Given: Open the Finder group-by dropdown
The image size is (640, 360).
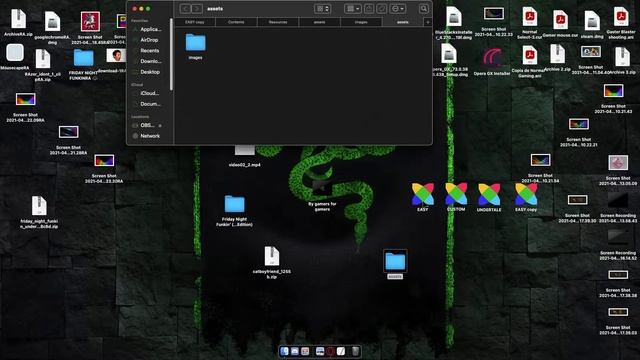Looking at the screenshot, I should [353, 9].
